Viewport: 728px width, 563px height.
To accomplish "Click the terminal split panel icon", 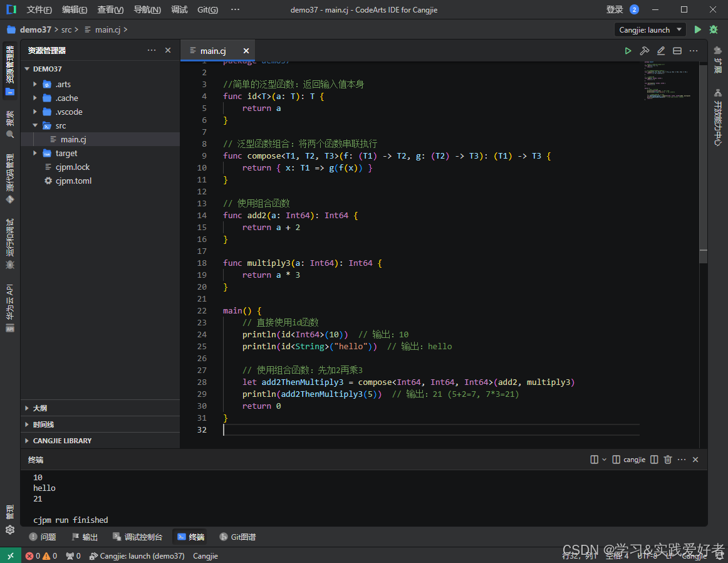I will 654,460.
